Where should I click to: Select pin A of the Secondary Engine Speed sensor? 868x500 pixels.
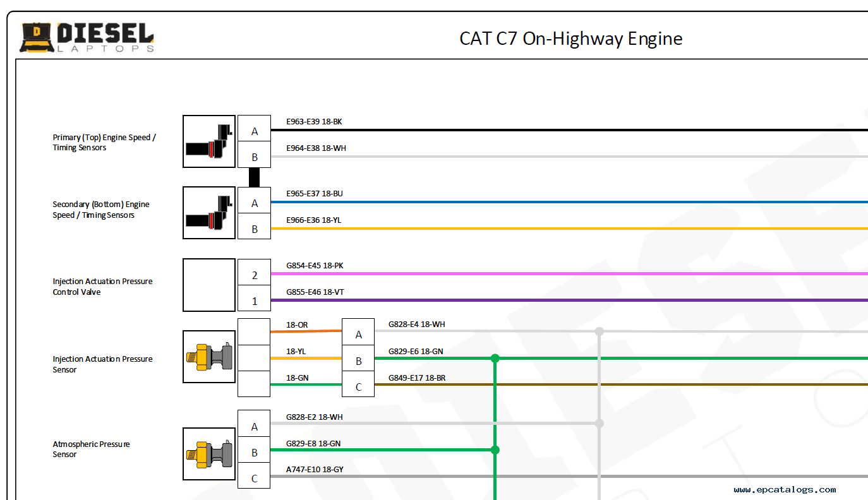pos(254,200)
